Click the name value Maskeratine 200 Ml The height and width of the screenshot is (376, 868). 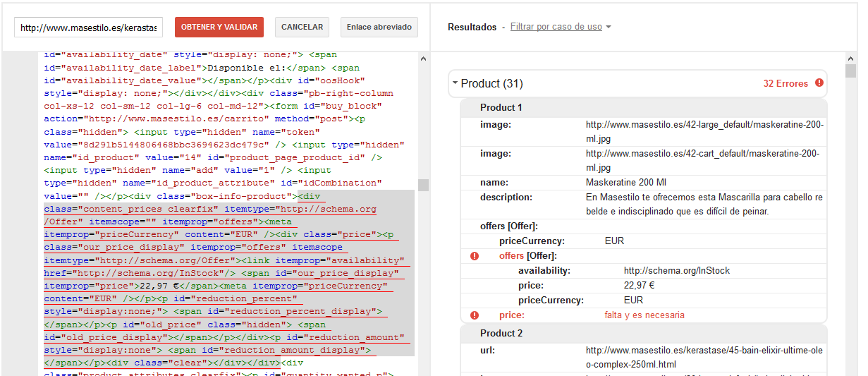click(626, 183)
